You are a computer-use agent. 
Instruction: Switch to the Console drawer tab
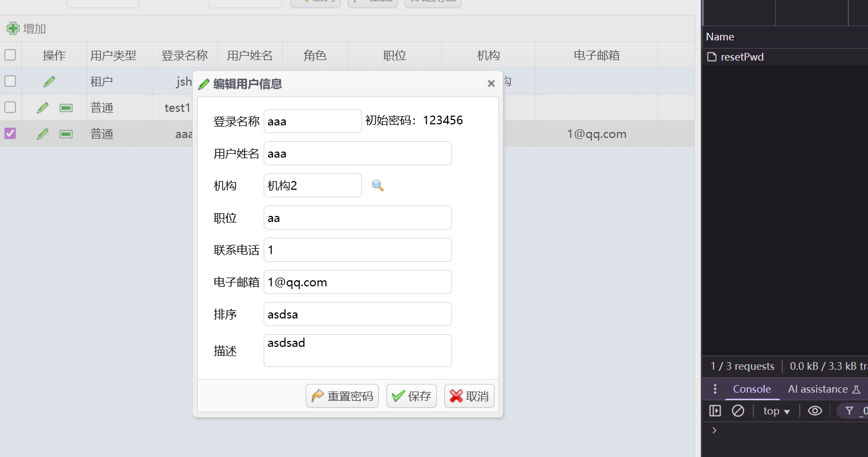751,389
